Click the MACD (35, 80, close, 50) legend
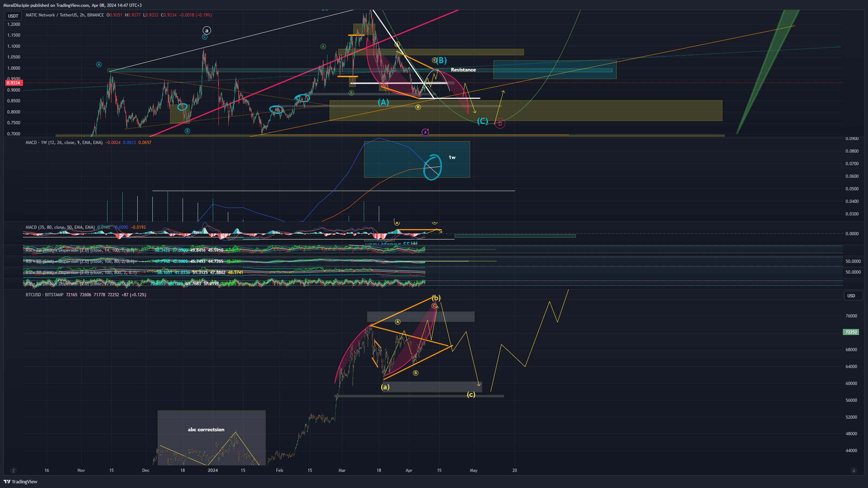Viewport: 868px width, 488px height. coord(60,227)
